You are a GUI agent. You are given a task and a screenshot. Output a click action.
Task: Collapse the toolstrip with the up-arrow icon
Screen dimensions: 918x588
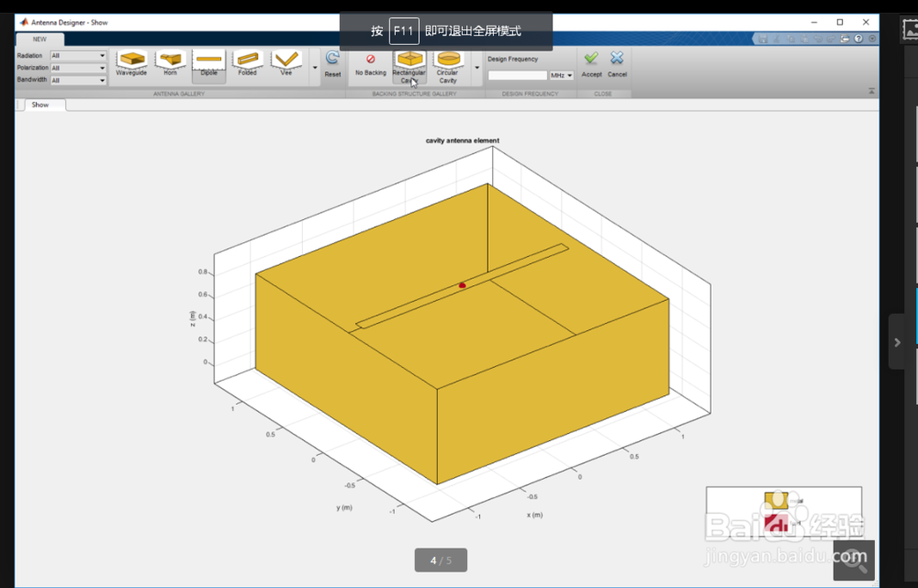point(872,91)
